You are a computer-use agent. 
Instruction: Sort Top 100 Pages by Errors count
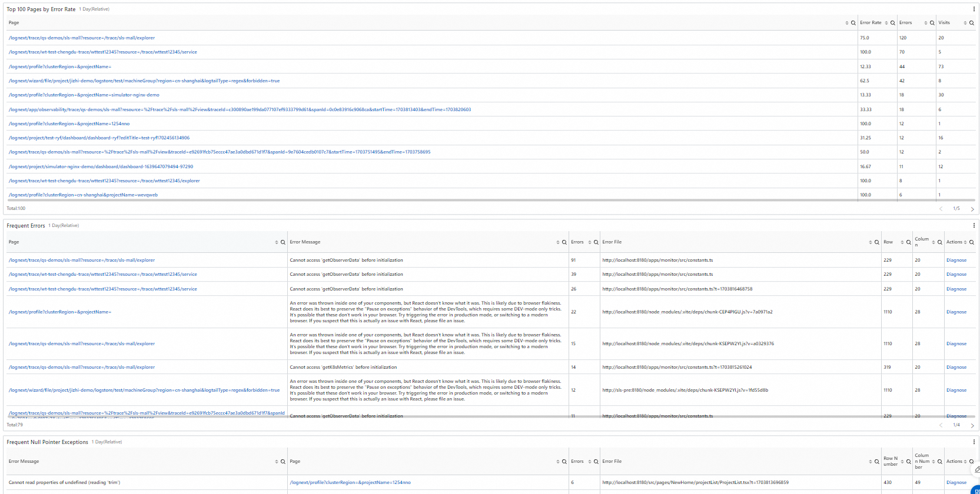(926, 23)
